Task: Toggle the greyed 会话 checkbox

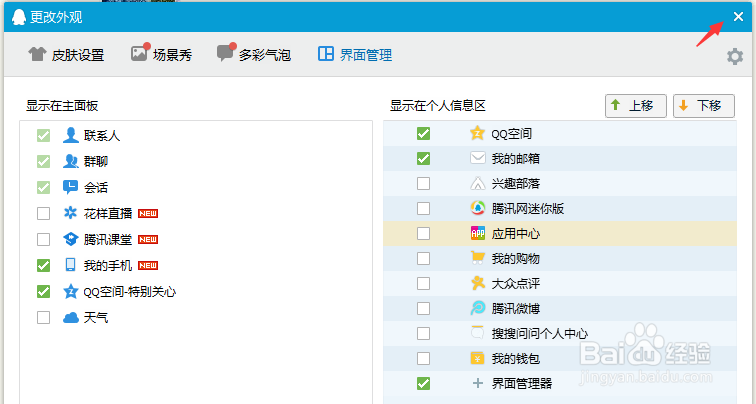Action: tap(43, 187)
